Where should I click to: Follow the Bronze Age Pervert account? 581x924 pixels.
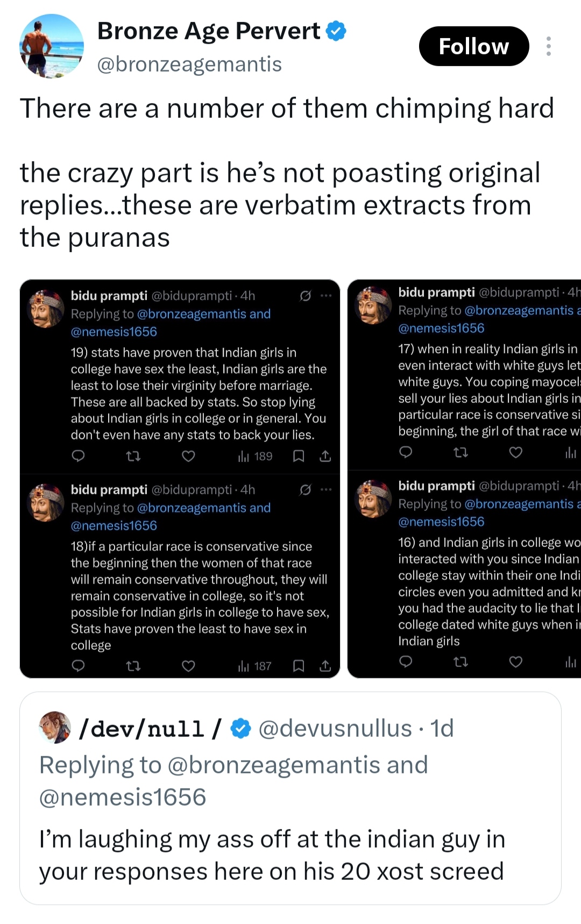click(x=473, y=46)
